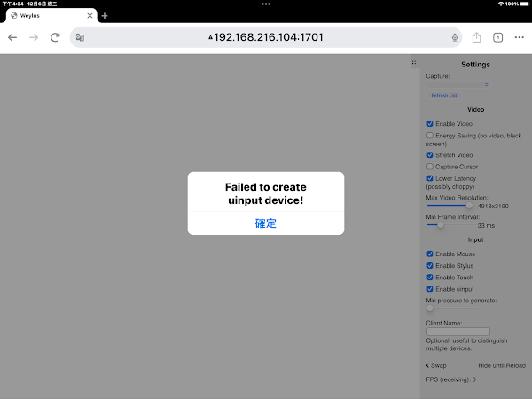The height and width of the screenshot is (399, 532).
Task: Click the Wi-Fi status icon
Action: pos(501,4)
